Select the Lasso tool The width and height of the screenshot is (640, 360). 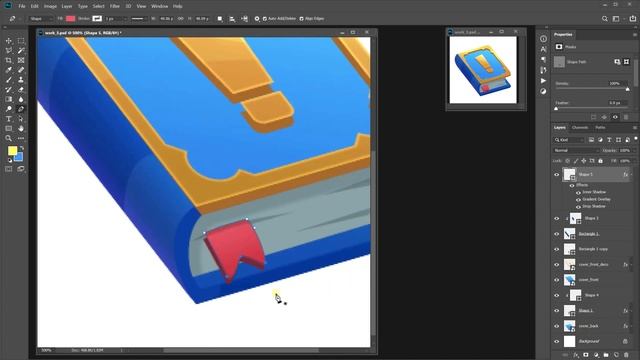click(9, 51)
